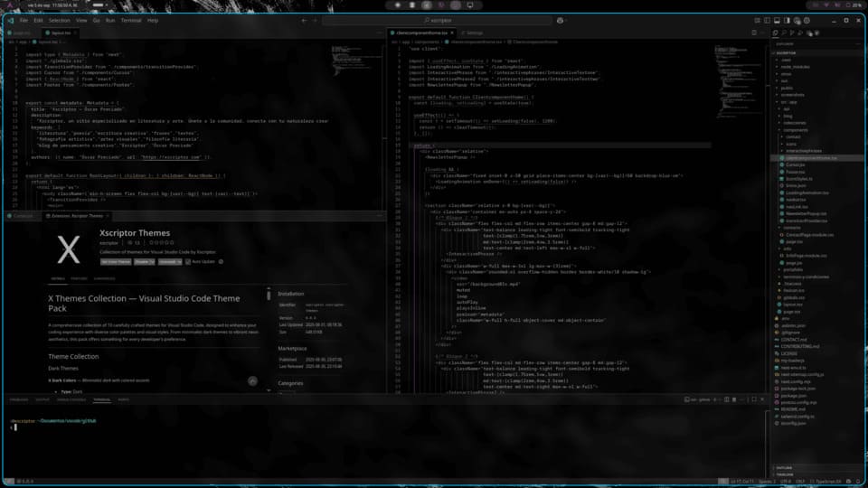The height and width of the screenshot is (488, 868).
Task: Click the scroll-to-top round button in extension page
Action: (x=252, y=380)
